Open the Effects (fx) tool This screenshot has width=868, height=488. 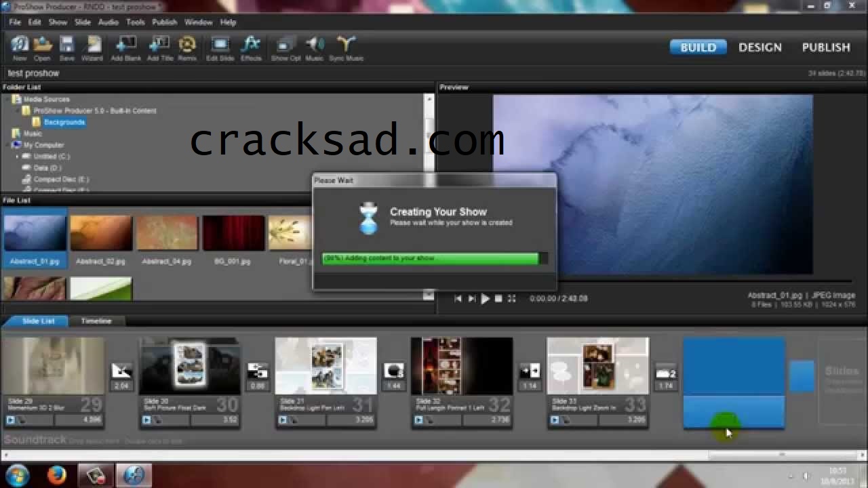click(251, 47)
